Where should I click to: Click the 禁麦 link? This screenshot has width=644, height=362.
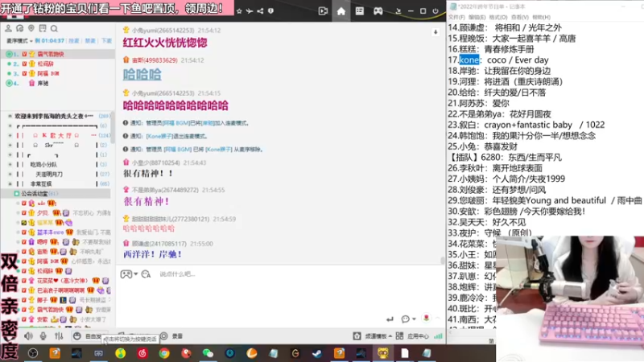[90, 41]
